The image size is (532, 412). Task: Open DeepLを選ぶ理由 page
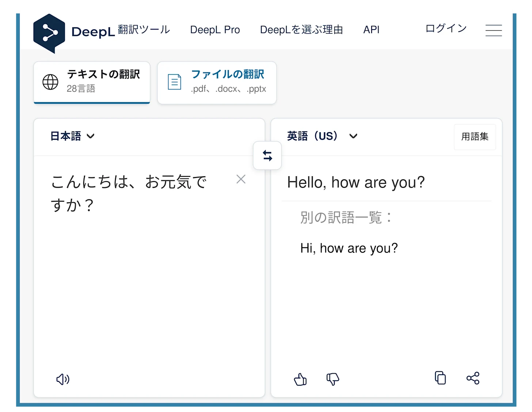click(301, 30)
